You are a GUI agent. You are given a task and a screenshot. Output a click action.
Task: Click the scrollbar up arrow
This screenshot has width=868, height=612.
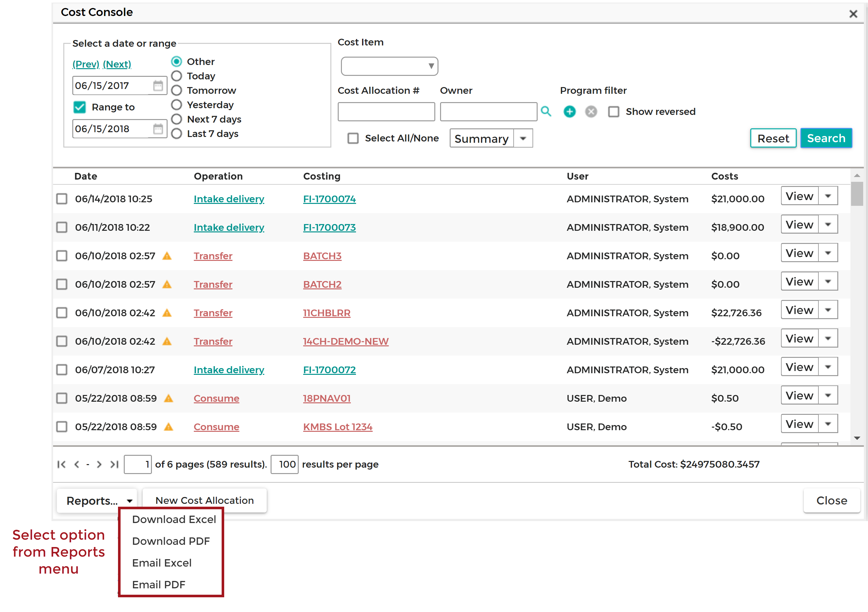point(857,175)
